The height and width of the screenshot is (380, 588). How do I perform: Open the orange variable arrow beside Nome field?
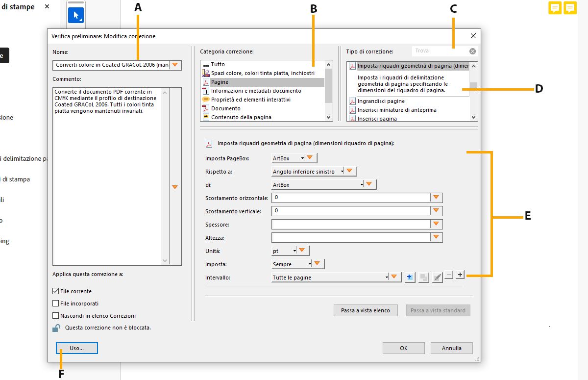click(x=175, y=65)
